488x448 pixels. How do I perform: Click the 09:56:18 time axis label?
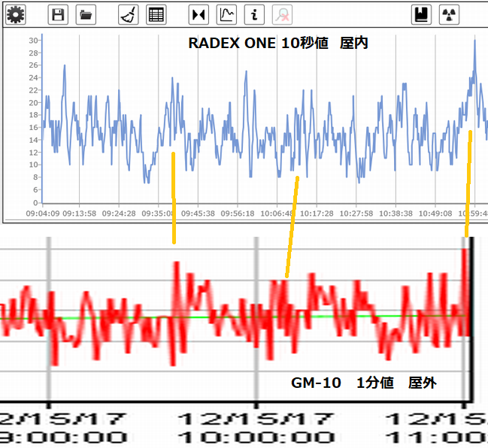tap(238, 213)
